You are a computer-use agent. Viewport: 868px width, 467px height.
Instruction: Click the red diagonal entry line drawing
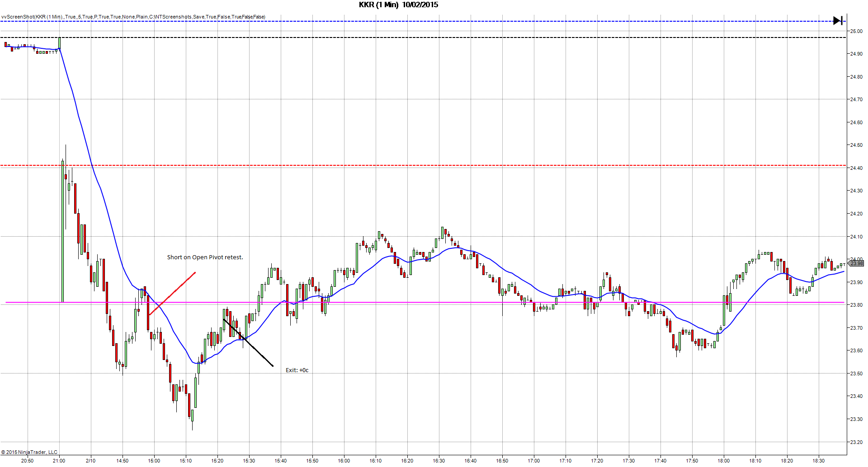tap(172, 294)
